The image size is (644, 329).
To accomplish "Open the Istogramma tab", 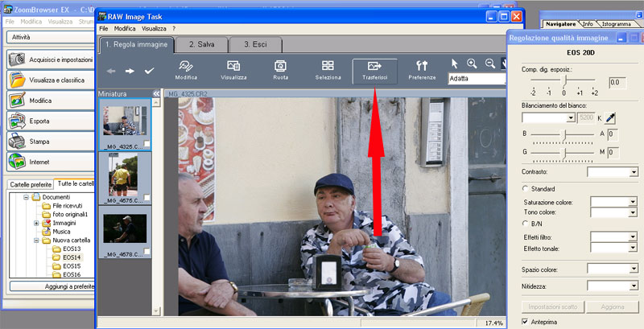I will 616,24.
